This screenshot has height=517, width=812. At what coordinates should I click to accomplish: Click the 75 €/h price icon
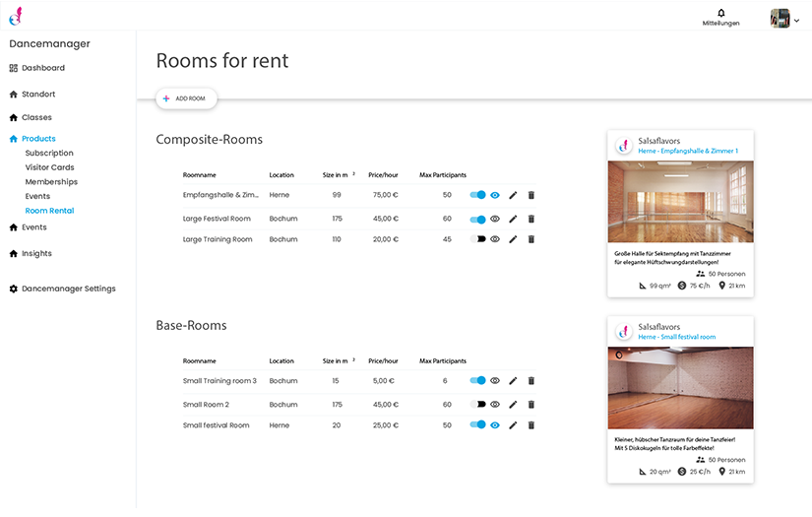tap(682, 286)
